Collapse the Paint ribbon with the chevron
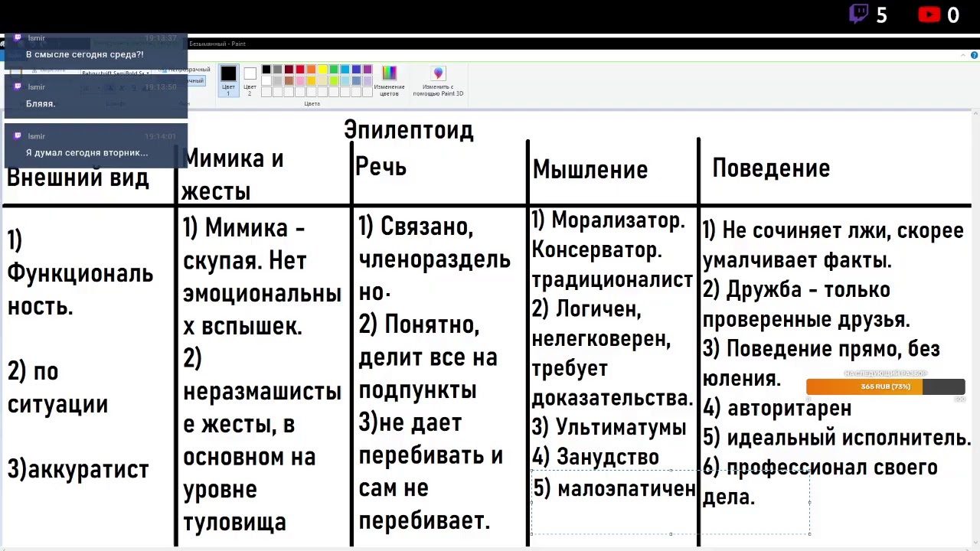 [x=964, y=55]
